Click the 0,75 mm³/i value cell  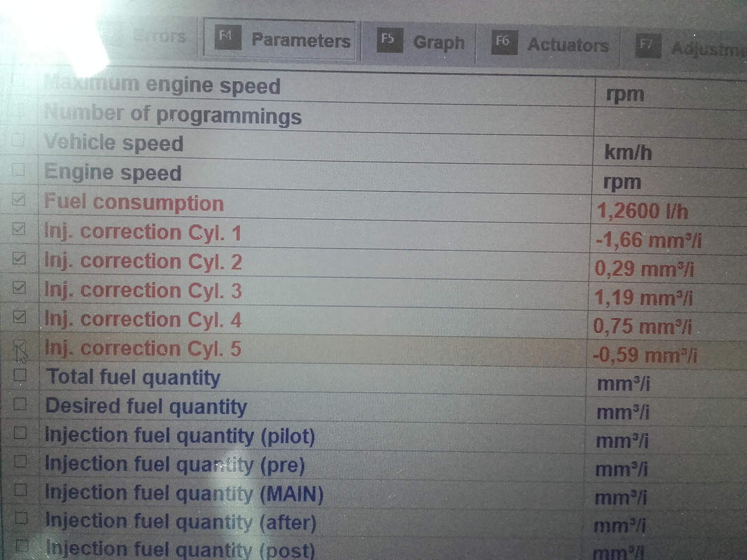click(x=642, y=327)
